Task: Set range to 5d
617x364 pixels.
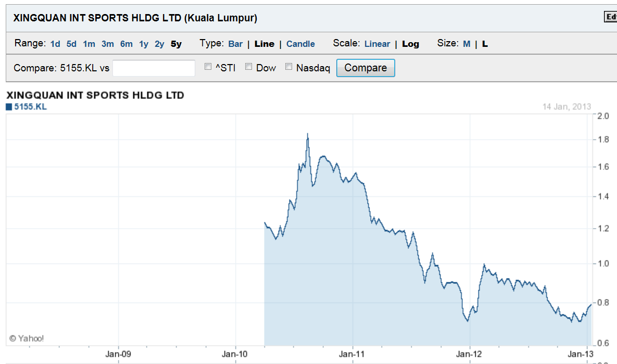Action: 71,44
